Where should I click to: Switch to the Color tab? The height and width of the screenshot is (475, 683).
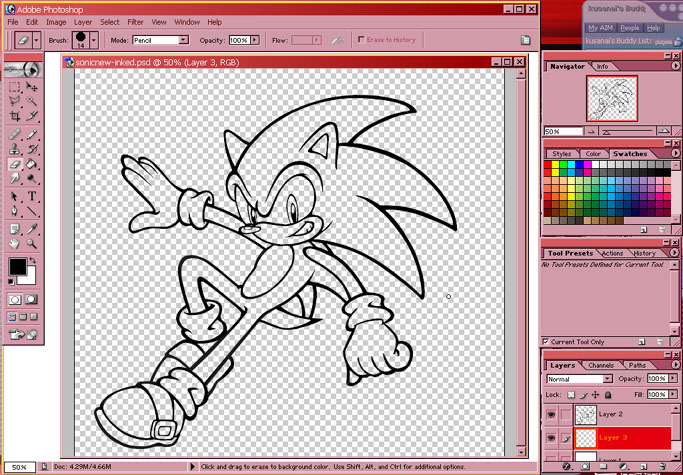pos(593,154)
